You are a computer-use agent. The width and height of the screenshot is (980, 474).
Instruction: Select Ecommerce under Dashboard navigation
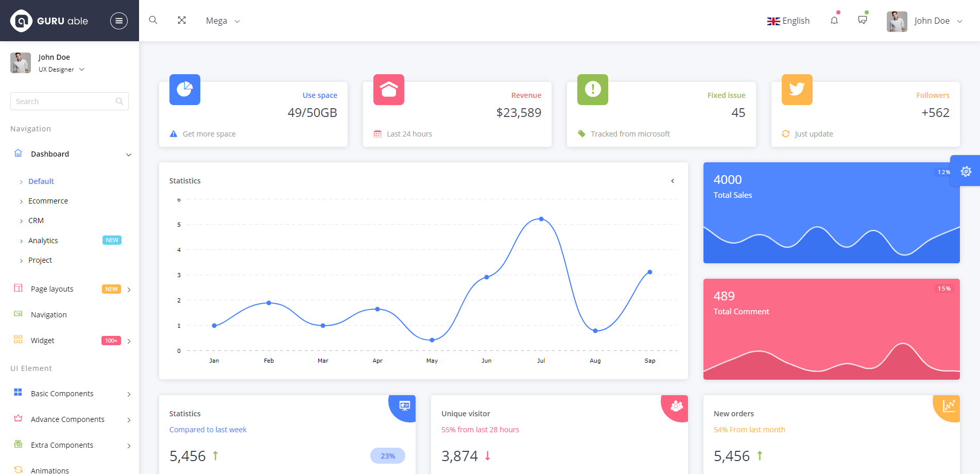click(x=48, y=201)
